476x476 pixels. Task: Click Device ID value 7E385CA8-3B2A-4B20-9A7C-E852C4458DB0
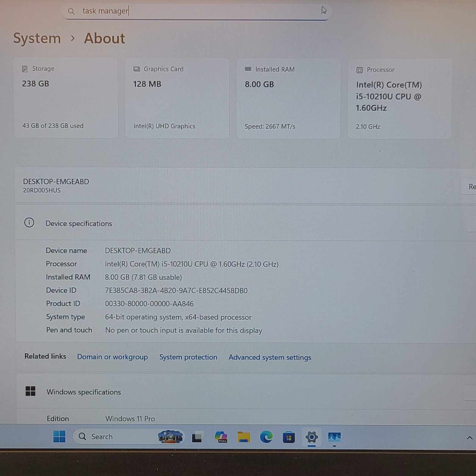point(176,291)
